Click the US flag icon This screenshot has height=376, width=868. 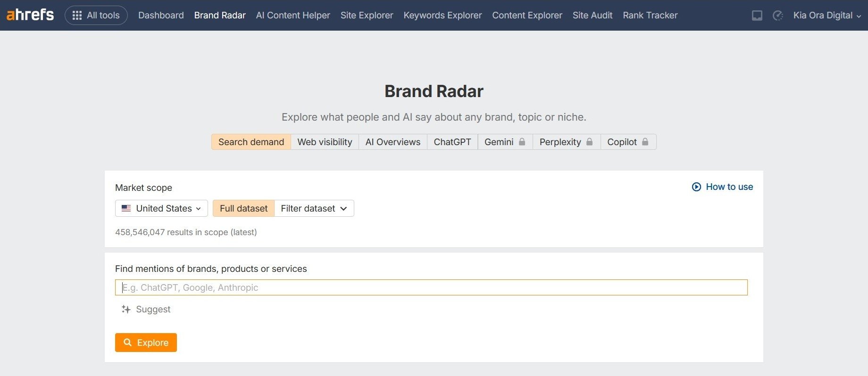[126, 208]
